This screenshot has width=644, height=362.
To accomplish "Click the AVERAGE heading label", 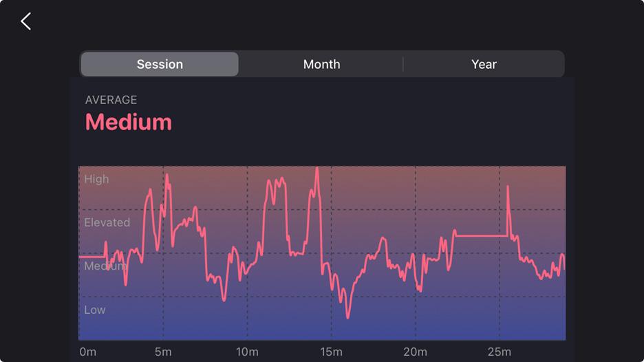I will tap(111, 100).
